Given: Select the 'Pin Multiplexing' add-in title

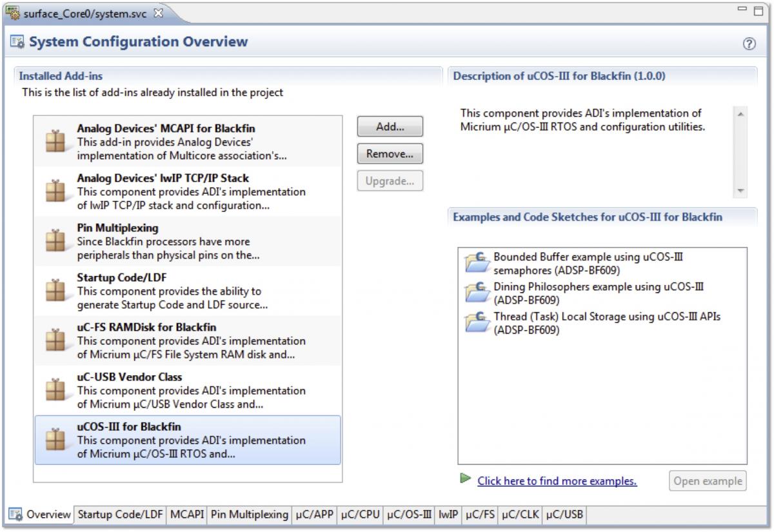Looking at the screenshot, I should pyautogui.click(x=117, y=228).
